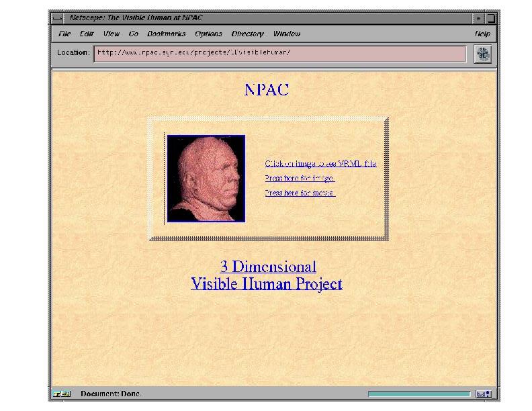Viewport: 532px width, 411px height.
Task: Open the Options menu
Action: (x=208, y=34)
